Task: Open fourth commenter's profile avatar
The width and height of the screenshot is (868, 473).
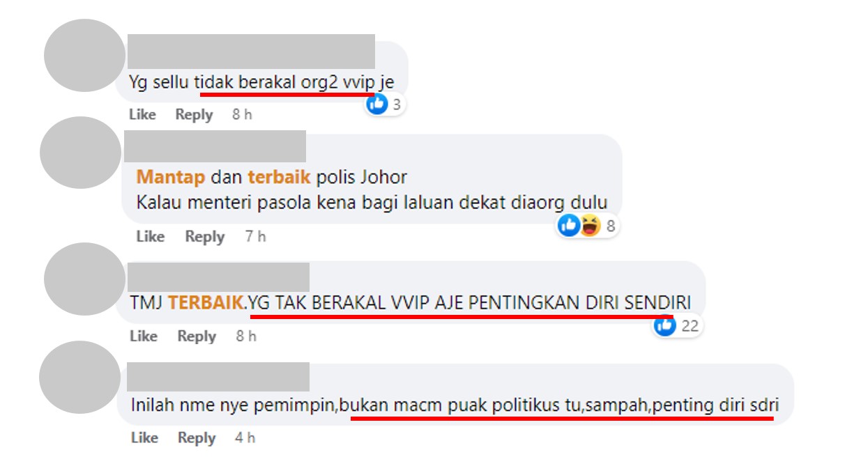Action: 80,377
